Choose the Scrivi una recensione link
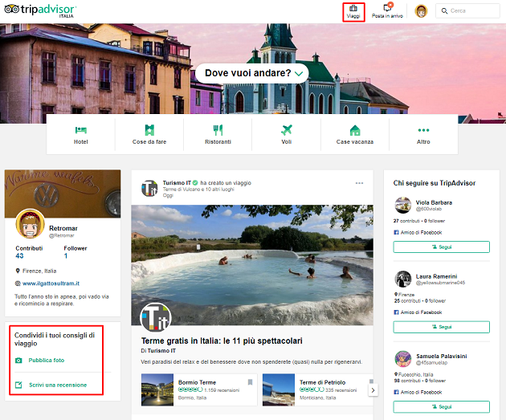Screen dimensions: 506x420 [58, 385]
